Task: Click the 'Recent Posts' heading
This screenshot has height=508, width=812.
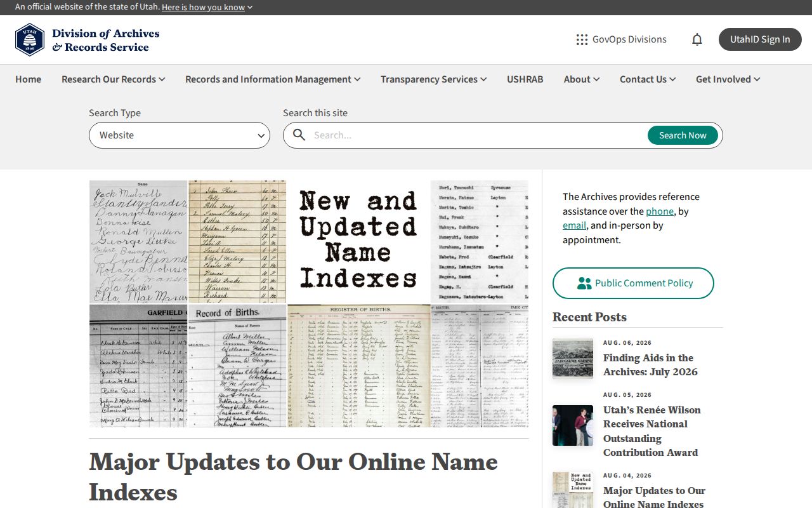Action: click(589, 317)
